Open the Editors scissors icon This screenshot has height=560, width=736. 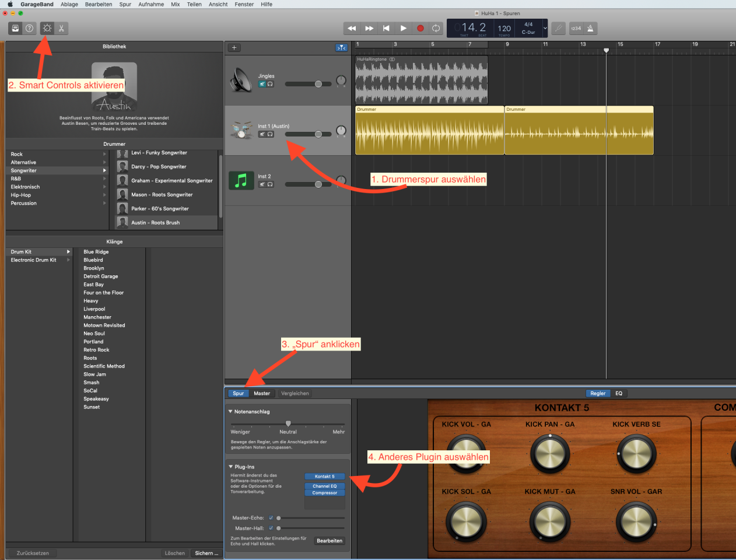coord(61,28)
